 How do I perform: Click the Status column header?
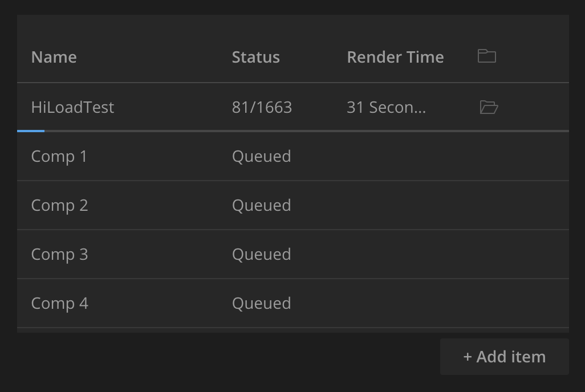coord(256,57)
